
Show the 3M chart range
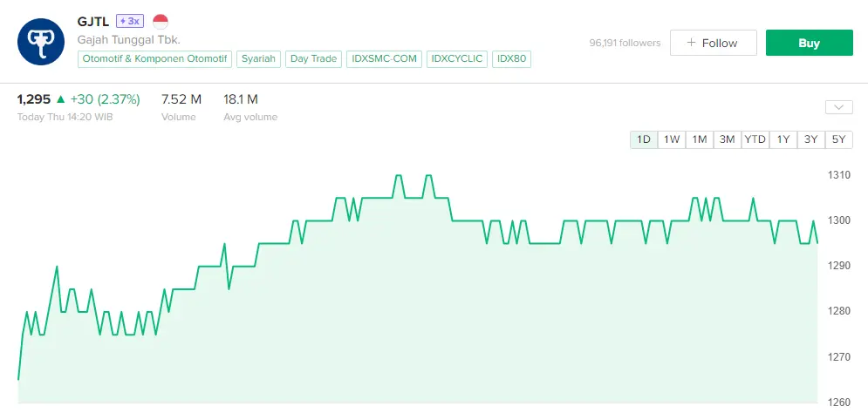tap(727, 139)
